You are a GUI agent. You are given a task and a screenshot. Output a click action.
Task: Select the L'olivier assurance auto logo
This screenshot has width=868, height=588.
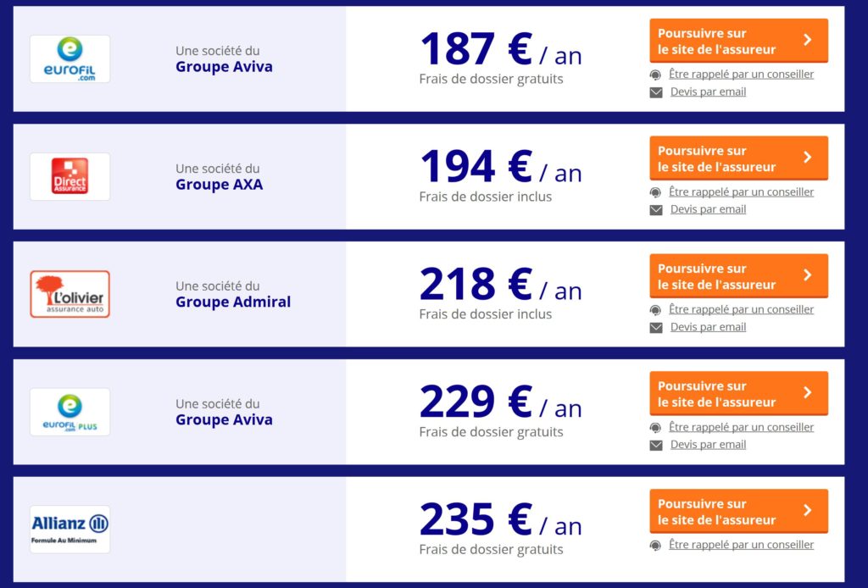click(70, 294)
